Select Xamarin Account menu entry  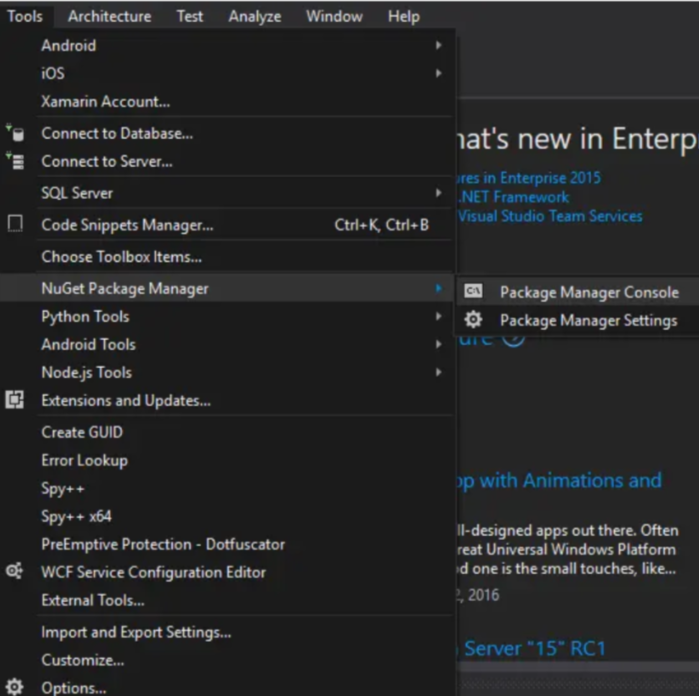click(x=105, y=101)
